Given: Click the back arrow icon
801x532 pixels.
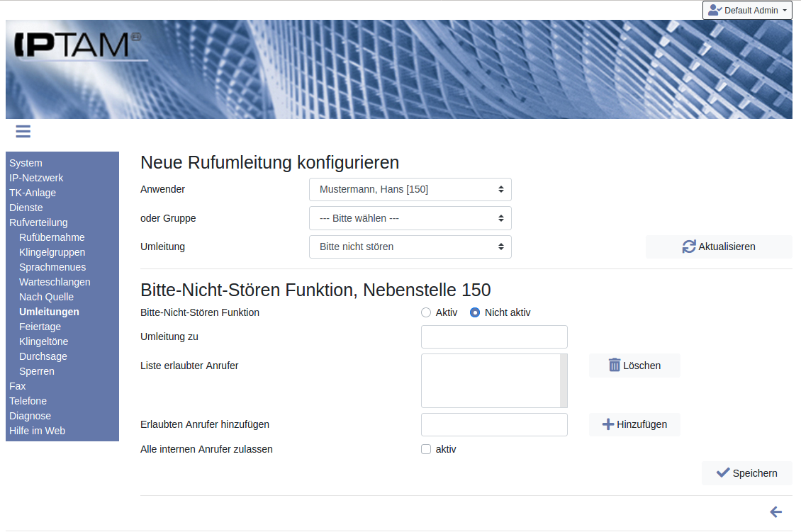Looking at the screenshot, I should tap(775, 511).
